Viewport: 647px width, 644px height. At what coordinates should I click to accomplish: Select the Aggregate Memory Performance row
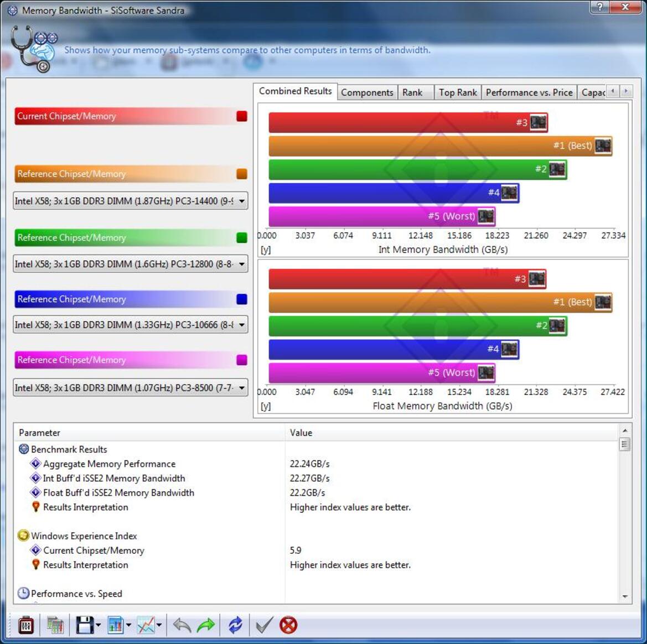[316, 464]
